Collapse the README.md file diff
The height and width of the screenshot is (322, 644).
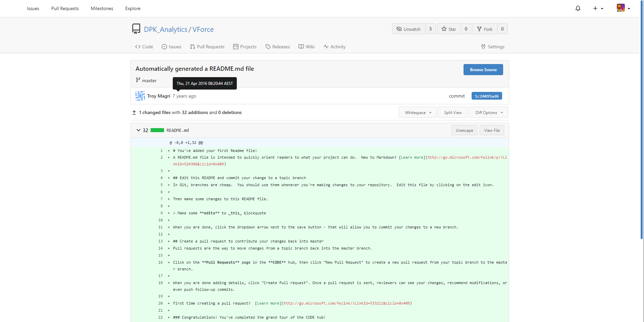[x=138, y=130]
